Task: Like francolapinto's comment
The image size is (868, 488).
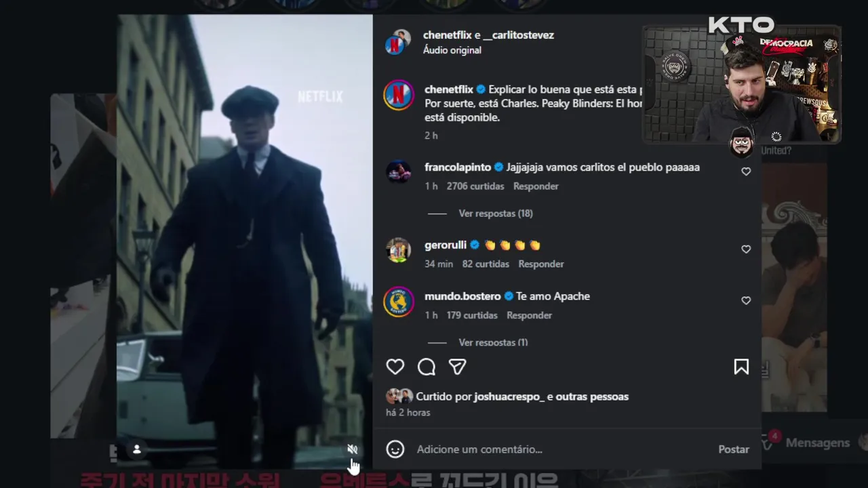Action: click(746, 171)
